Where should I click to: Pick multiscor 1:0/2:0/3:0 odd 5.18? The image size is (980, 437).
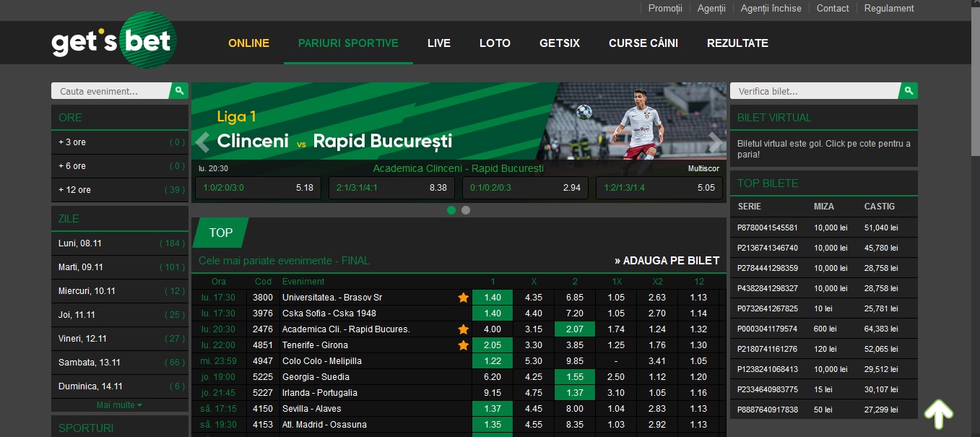click(258, 188)
